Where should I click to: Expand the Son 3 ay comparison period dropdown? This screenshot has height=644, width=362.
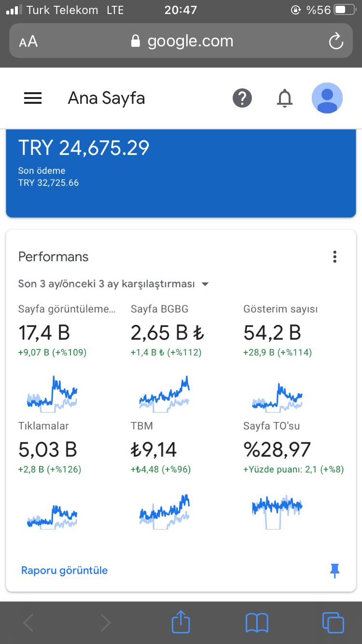pos(114,284)
